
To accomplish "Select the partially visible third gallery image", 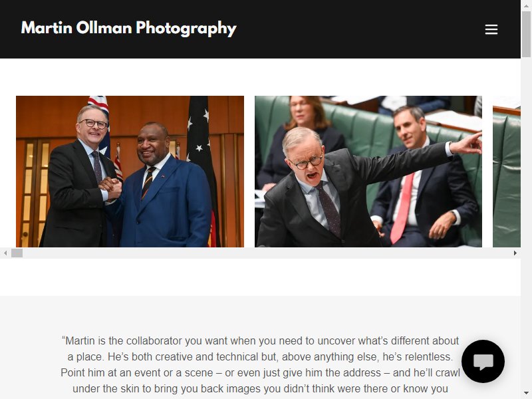I will click(507, 172).
